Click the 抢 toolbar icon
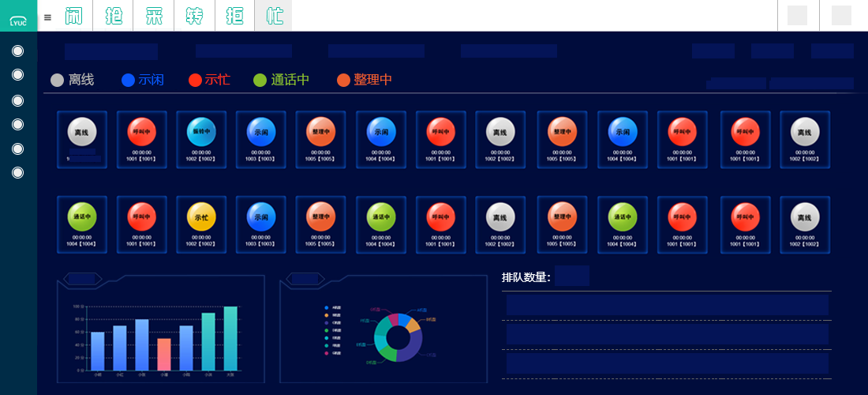This screenshot has height=395, width=868. [x=114, y=16]
